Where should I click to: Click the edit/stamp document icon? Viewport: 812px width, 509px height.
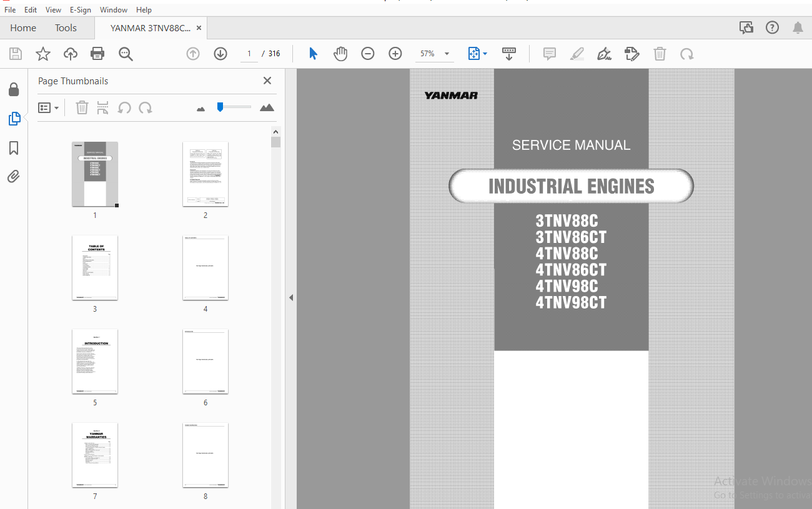[x=631, y=54]
